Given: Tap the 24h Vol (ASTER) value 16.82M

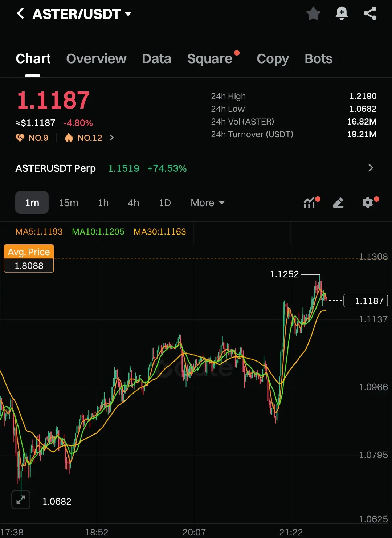Looking at the screenshot, I should coord(362,122).
